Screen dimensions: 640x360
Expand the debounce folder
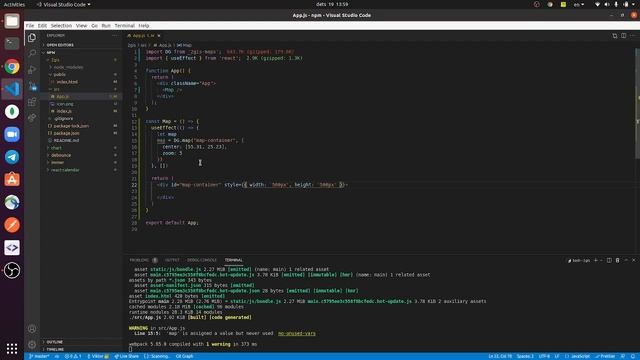[x=61, y=155]
